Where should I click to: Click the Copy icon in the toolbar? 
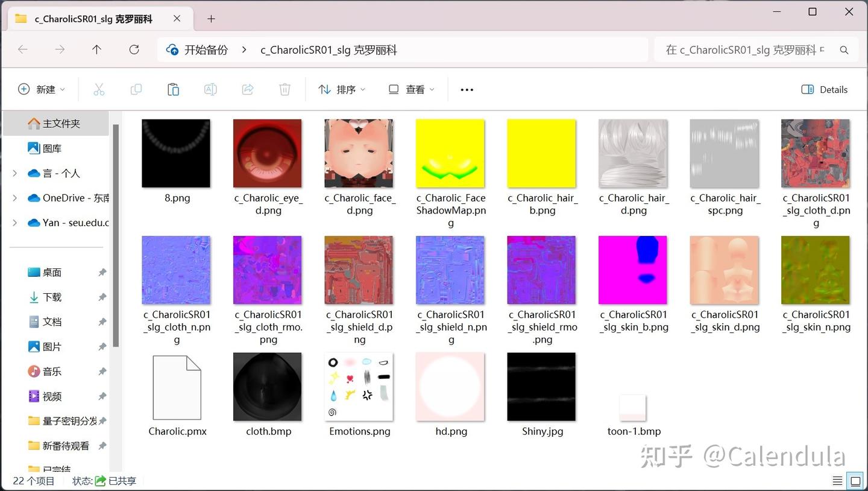[x=136, y=89]
